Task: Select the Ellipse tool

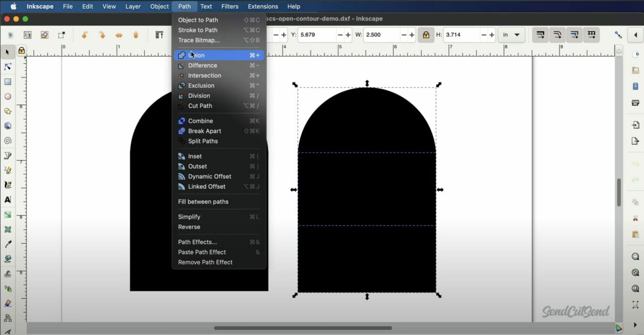Action: point(8,96)
